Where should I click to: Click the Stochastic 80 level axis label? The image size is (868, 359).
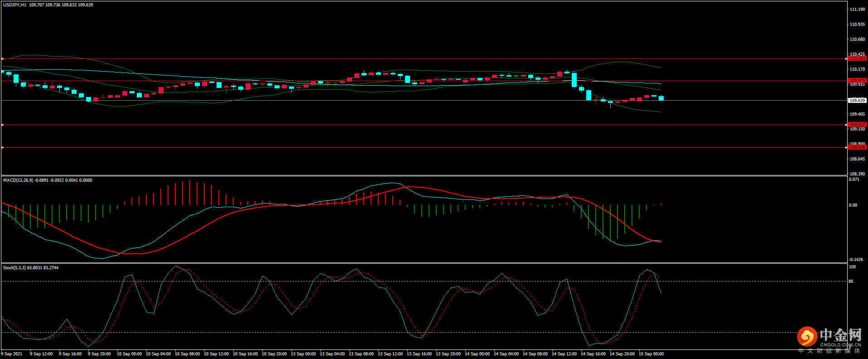[x=851, y=281]
